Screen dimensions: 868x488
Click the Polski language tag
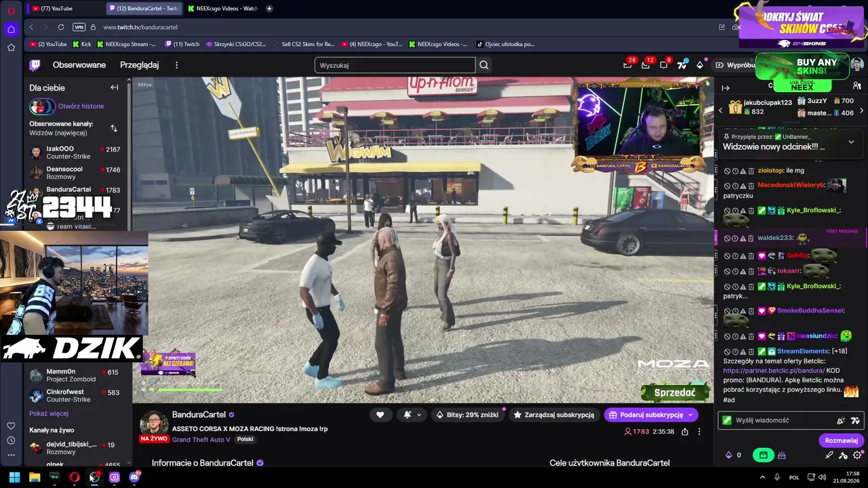pyautogui.click(x=245, y=439)
